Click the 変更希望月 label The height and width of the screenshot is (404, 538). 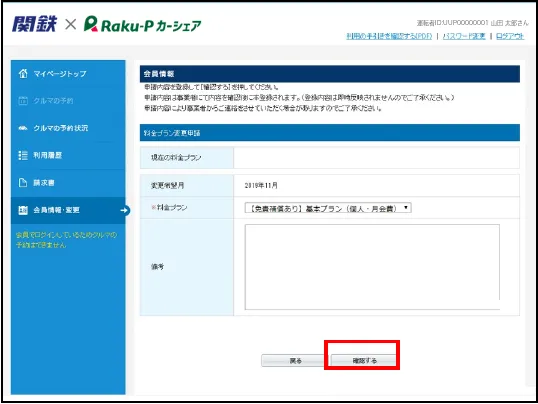coord(168,185)
